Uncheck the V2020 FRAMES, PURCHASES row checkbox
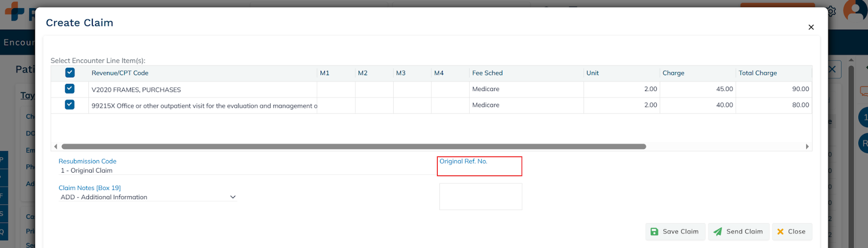868x248 pixels. pos(70,89)
